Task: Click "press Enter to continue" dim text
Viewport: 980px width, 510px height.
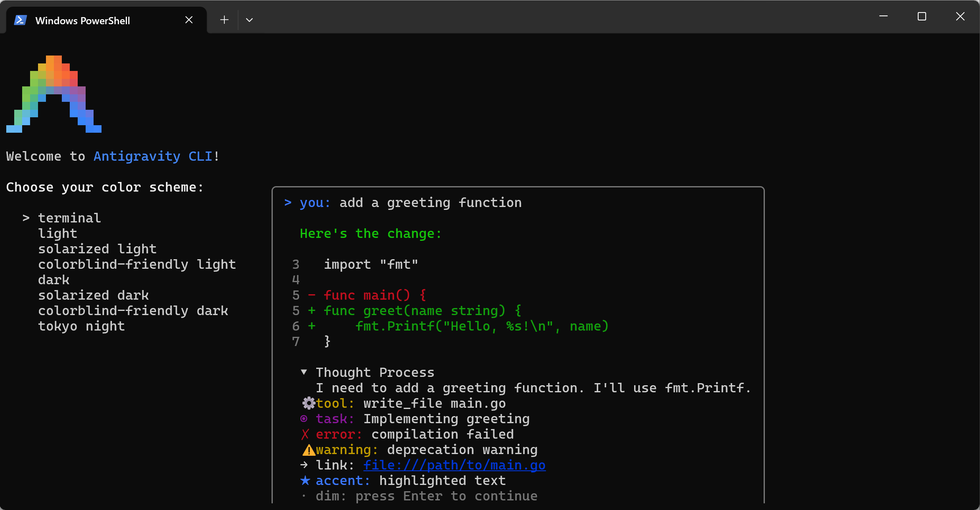Action: [x=447, y=496]
